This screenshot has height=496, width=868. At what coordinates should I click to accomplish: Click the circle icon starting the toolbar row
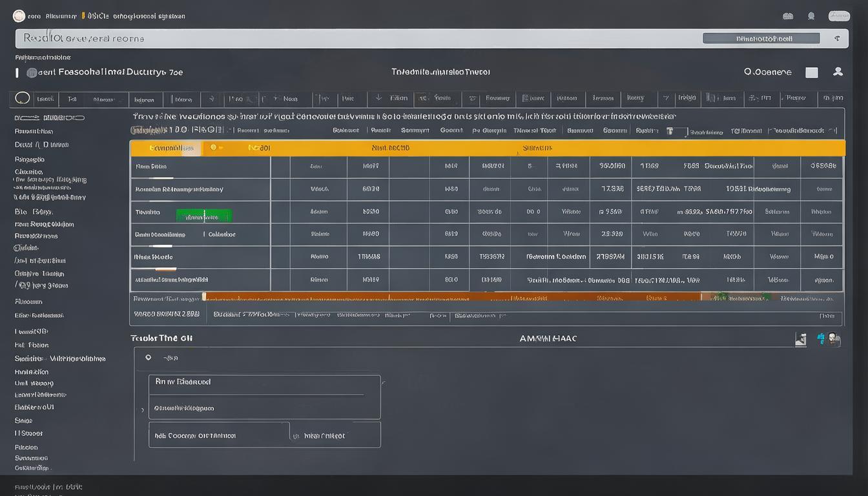pyautogui.click(x=23, y=98)
